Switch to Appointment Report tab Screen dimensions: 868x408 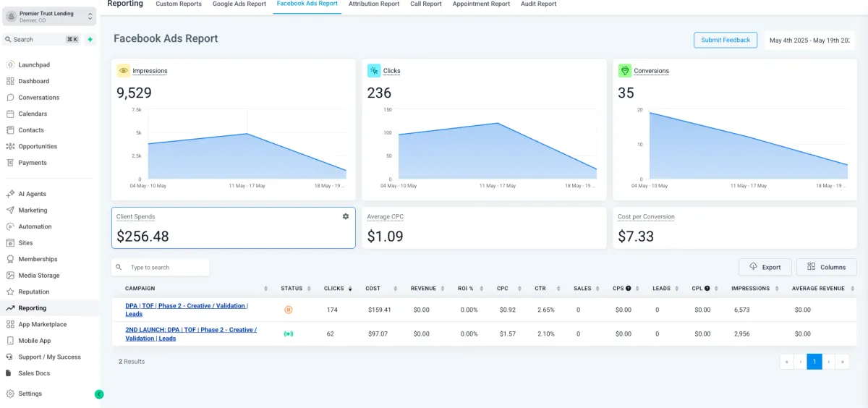point(481,4)
